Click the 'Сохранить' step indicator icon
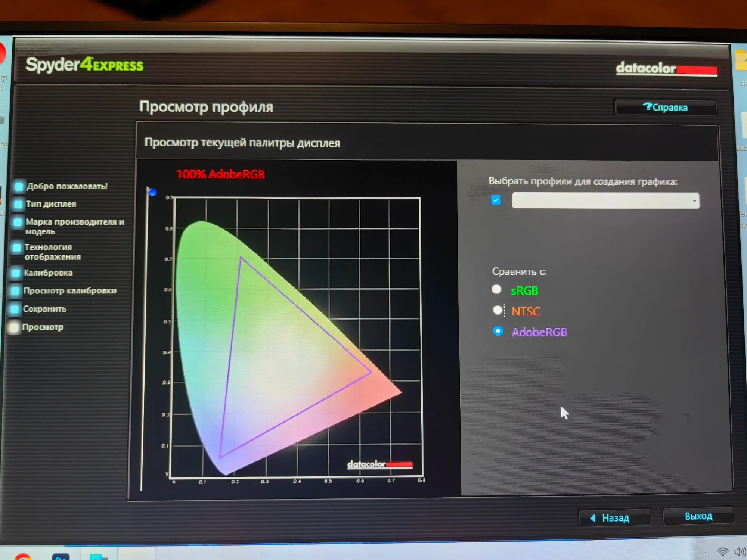 (x=15, y=309)
